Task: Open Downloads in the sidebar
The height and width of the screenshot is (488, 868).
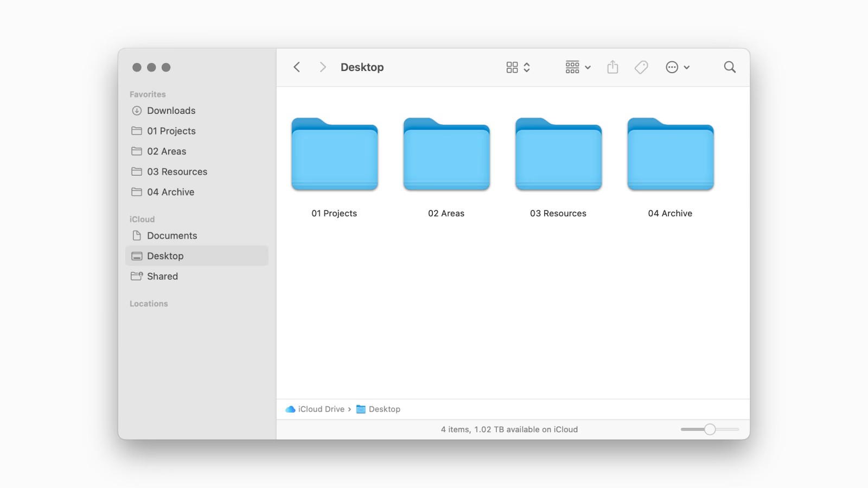Action: click(x=196, y=111)
